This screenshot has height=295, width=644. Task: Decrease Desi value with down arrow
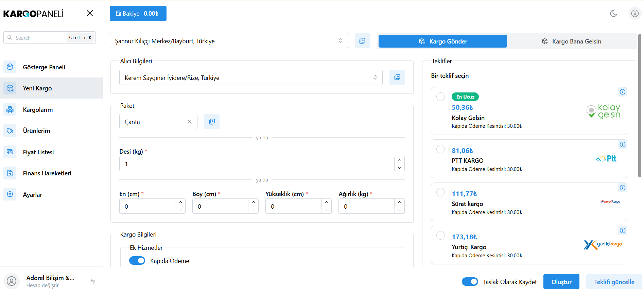pyautogui.click(x=399, y=168)
